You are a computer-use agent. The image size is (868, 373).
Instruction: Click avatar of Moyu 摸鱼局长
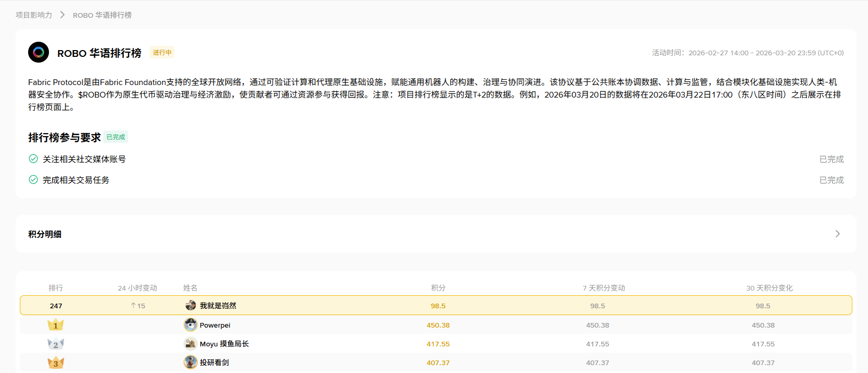(x=191, y=343)
